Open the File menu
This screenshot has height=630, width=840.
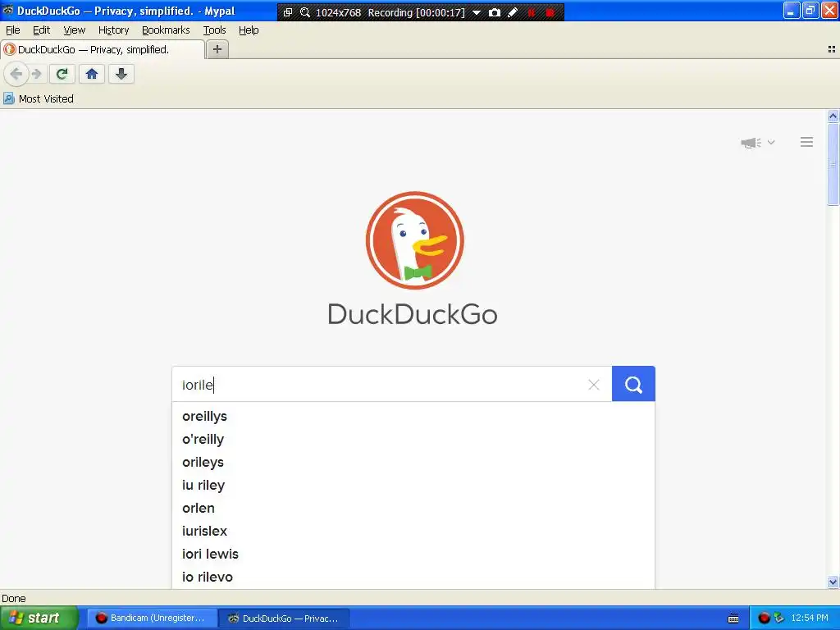[x=13, y=30]
